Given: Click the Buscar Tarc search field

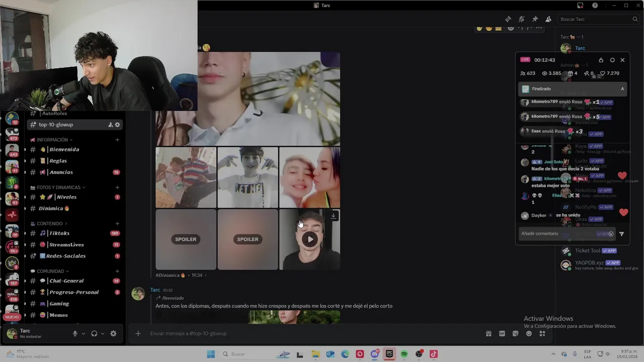Looking at the screenshot, I should point(599,19).
